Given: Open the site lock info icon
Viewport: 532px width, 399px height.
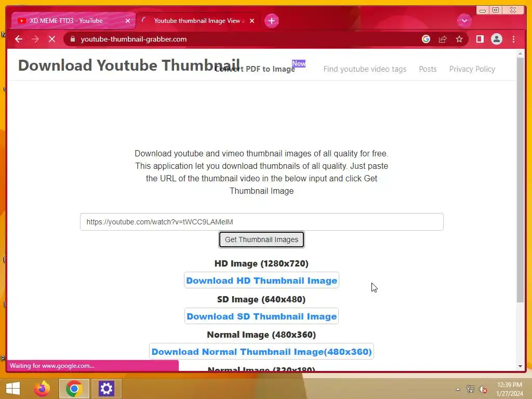Looking at the screenshot, I should click(x=73, y=39).
